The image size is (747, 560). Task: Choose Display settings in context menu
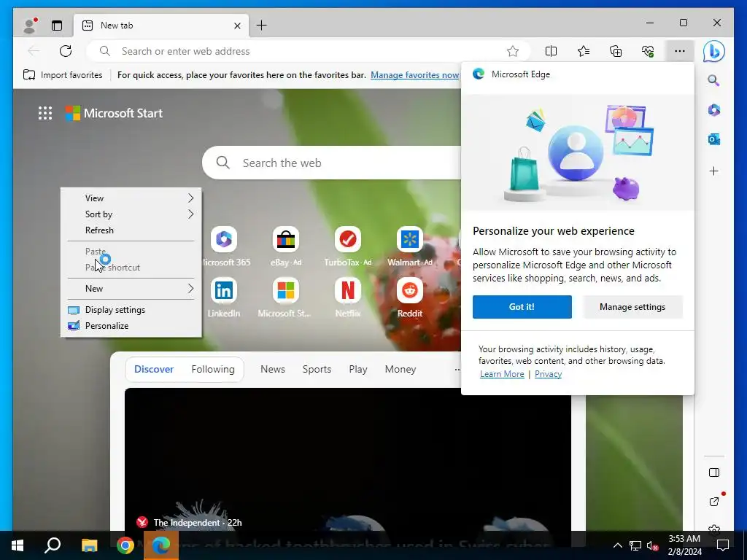point(131,309)
